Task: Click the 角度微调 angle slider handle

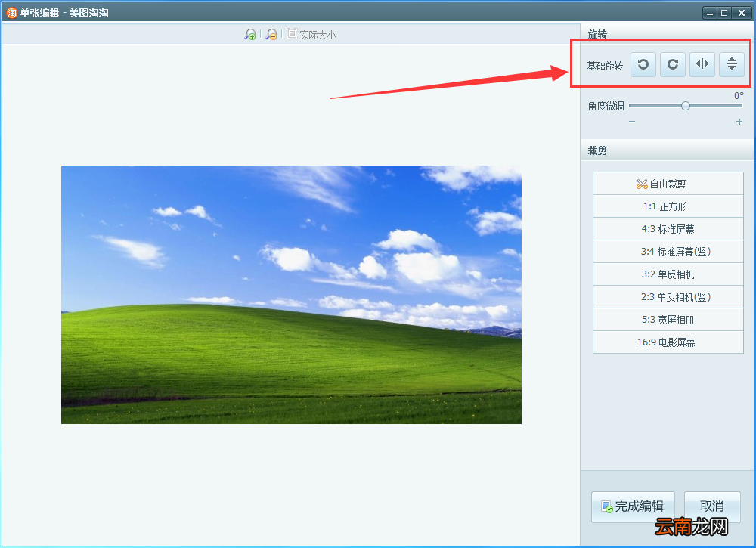Action: click(x=686, y=106)
